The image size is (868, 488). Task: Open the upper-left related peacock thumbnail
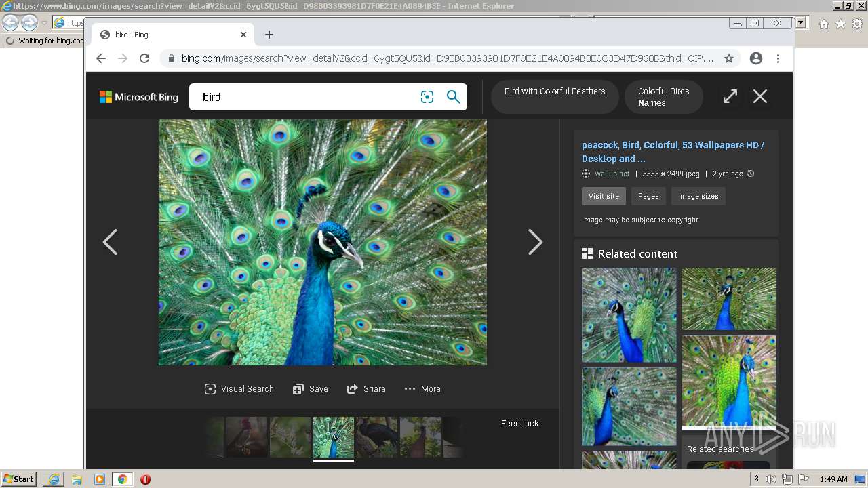click(x=629, y=315)
